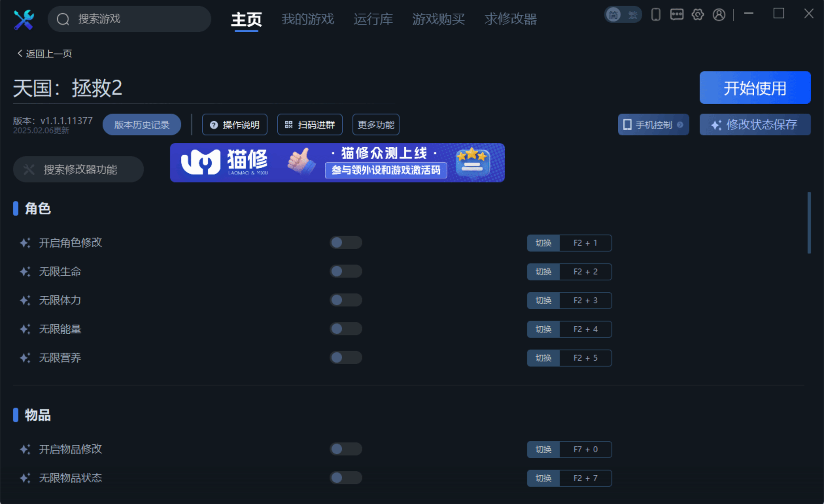This screenshot has width=824, height=504.
Task: Click the app logo wrench icon
Action: (24, 19)
